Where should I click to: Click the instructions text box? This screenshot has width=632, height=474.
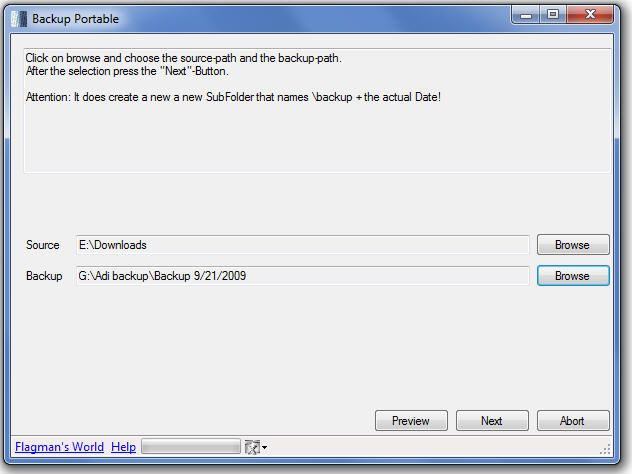317,110
